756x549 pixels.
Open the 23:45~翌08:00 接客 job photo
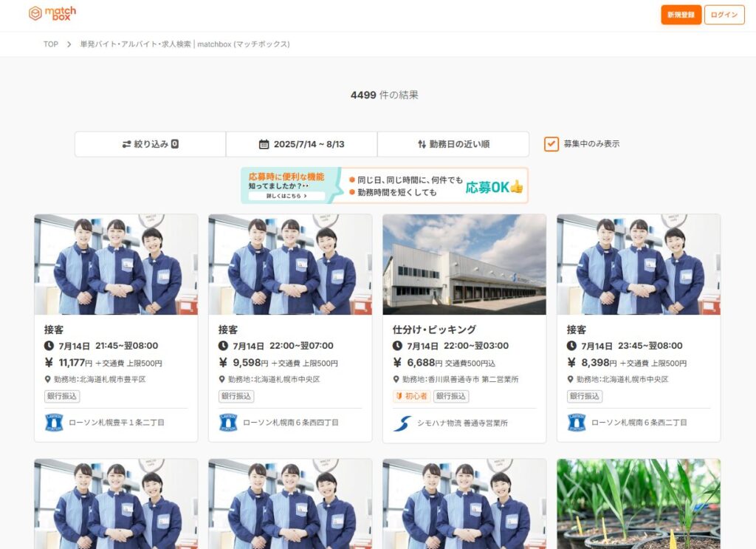coord(639,265)
